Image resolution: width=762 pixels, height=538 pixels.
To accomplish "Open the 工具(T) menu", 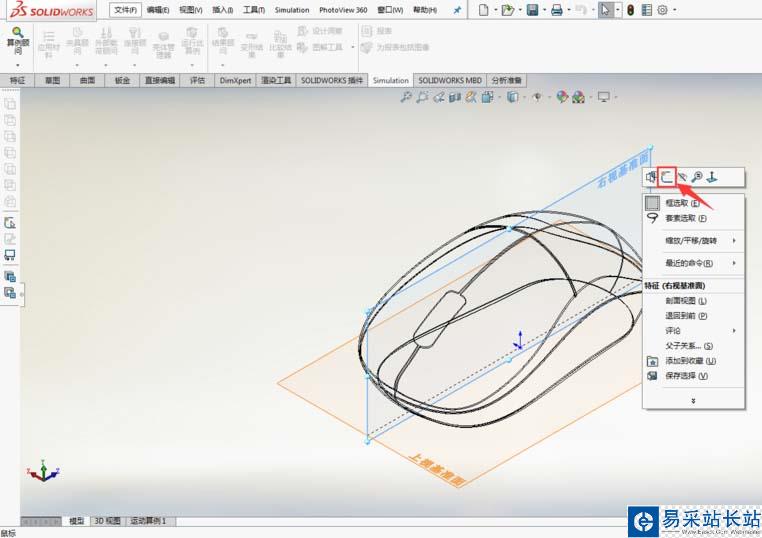I will (254, 10).
